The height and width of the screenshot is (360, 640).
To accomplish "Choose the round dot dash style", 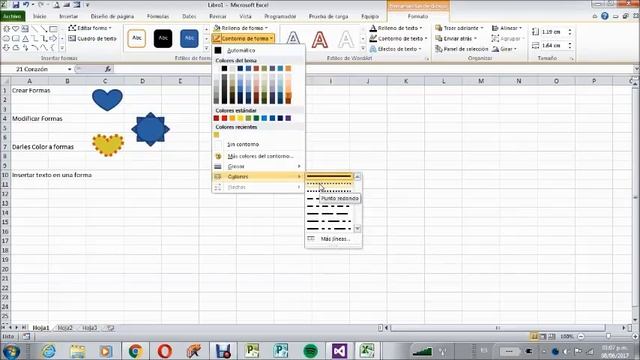I will pyautogui.click(x=329, y=184).
